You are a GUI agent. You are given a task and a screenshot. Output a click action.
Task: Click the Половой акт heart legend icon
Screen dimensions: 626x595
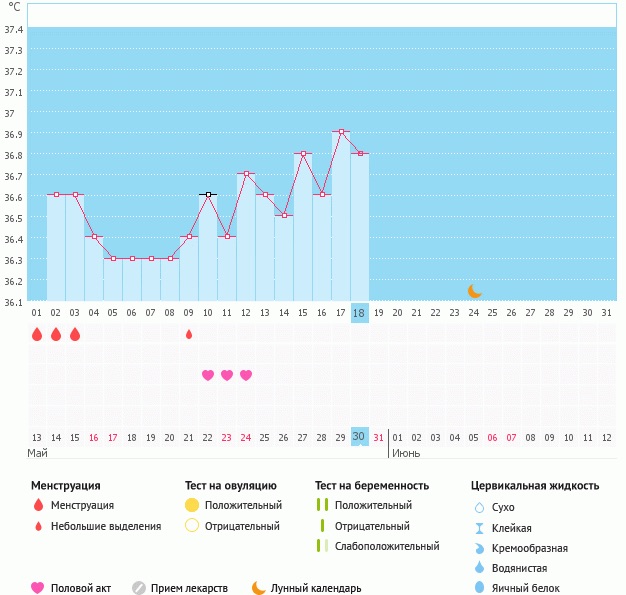(x=38, y=588)
